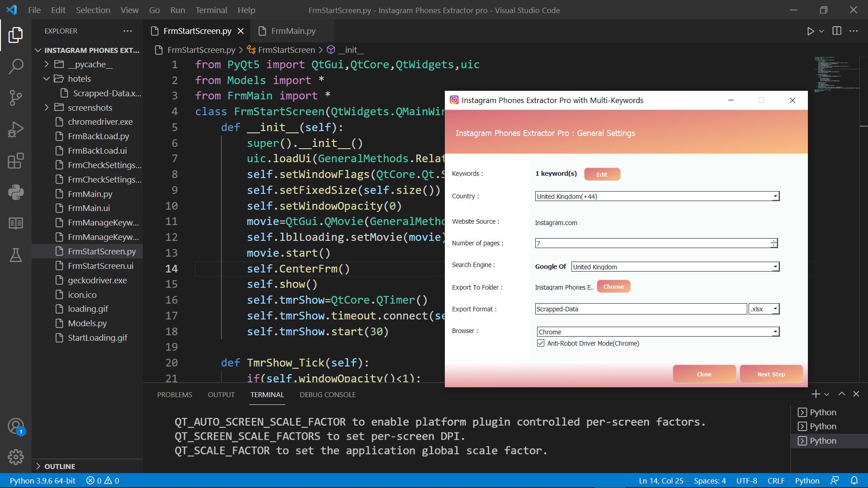Open the Browser Chrome dropdown
868x488 pixels.
(658, 332)
